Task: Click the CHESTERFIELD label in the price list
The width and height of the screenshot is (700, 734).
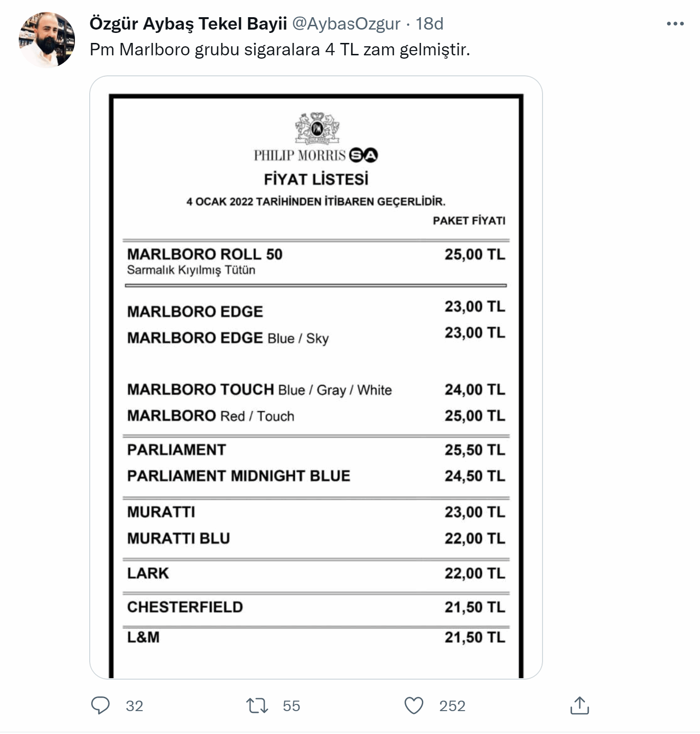Action: coord(185,607)
